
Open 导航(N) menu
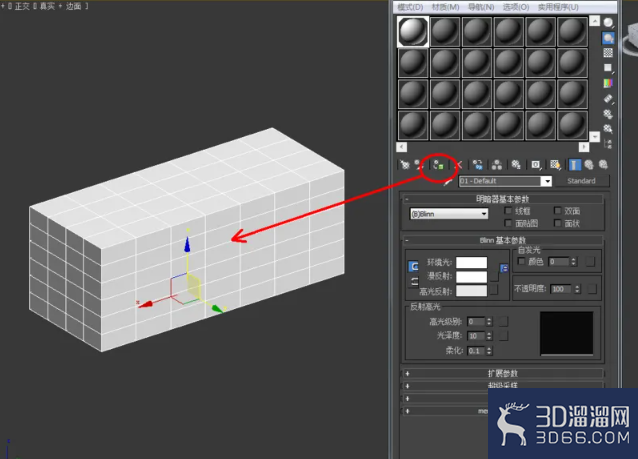481,7
